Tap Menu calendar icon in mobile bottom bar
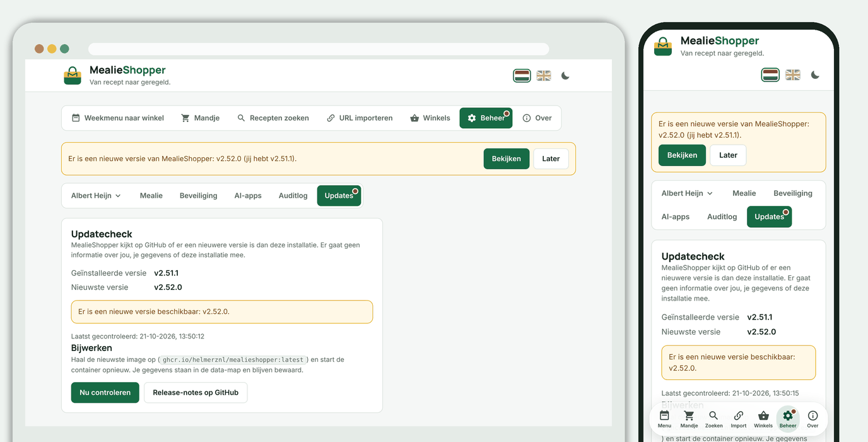Viewport: 868px width, 442px height. coord(664,419)
